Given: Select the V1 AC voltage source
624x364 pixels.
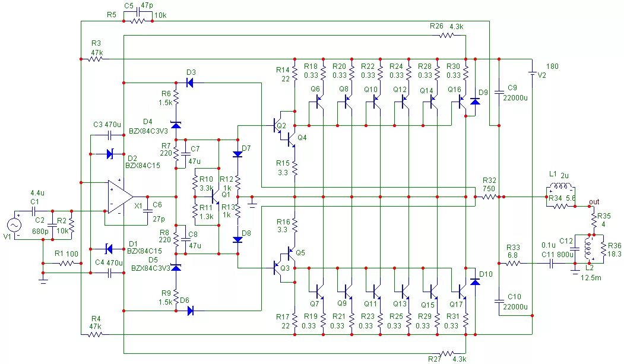Looking at the screenshot, I should (12, 226).
